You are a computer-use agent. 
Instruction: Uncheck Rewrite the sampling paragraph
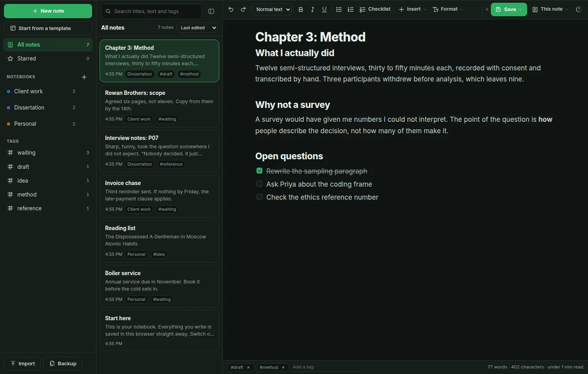point(259,171)
